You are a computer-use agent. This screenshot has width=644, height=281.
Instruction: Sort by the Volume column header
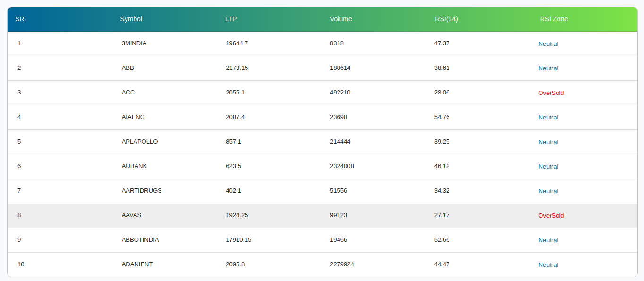(341, 19)
